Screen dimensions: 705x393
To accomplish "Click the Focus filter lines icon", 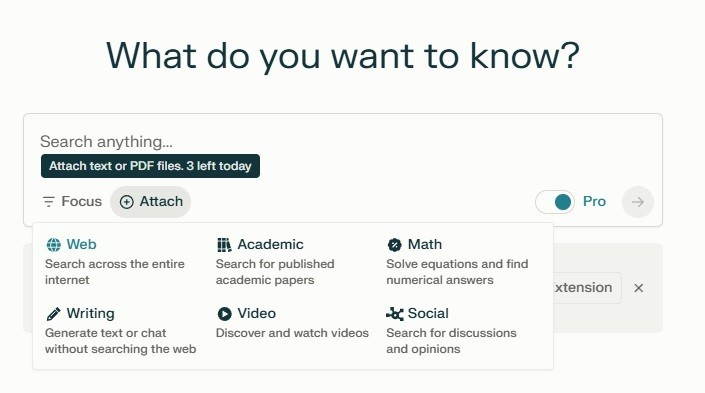I will 49,201.
